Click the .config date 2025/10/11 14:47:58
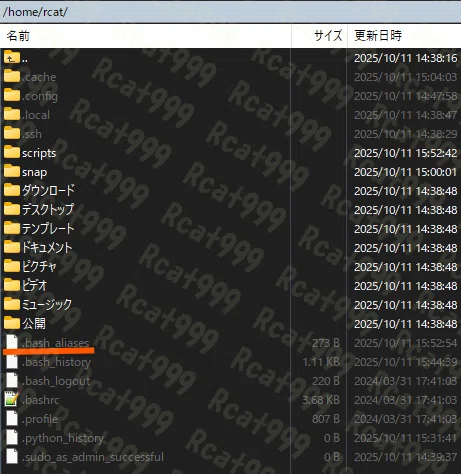The width and height of the screenshot is (461, 474). pos(406,96)
